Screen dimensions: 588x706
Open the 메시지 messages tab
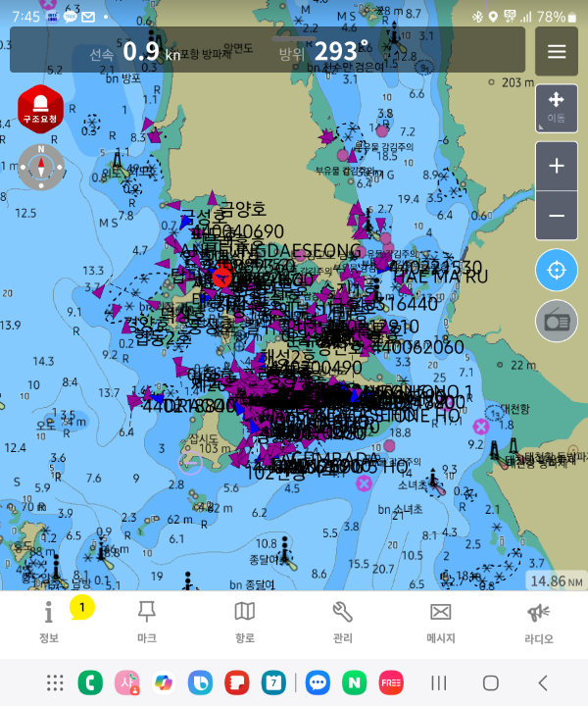440,622
